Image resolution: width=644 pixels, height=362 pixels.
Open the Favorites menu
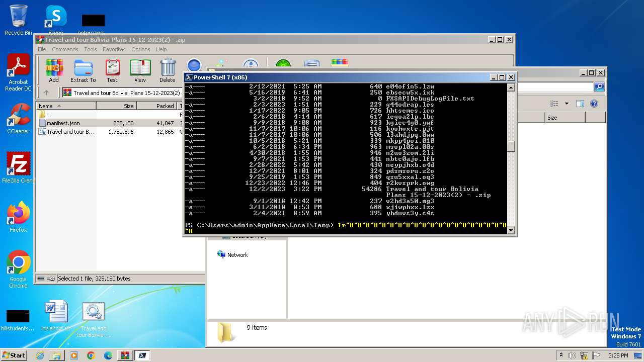pos(114,49)
